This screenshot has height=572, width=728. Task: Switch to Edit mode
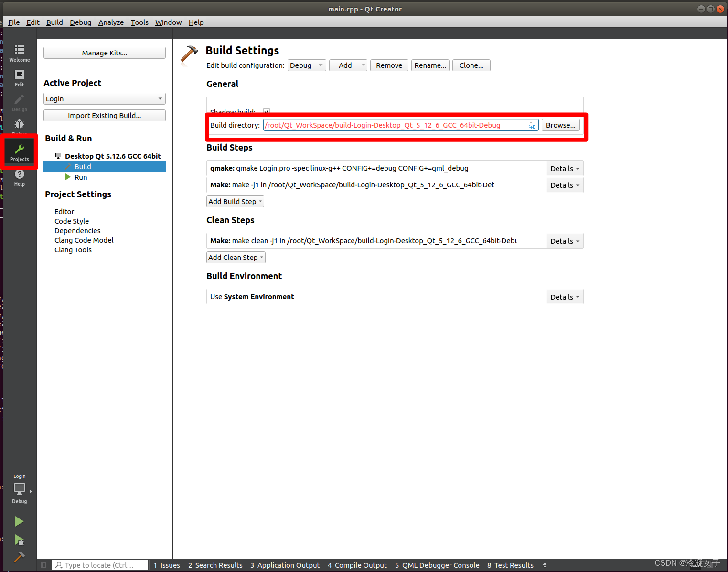19,78
